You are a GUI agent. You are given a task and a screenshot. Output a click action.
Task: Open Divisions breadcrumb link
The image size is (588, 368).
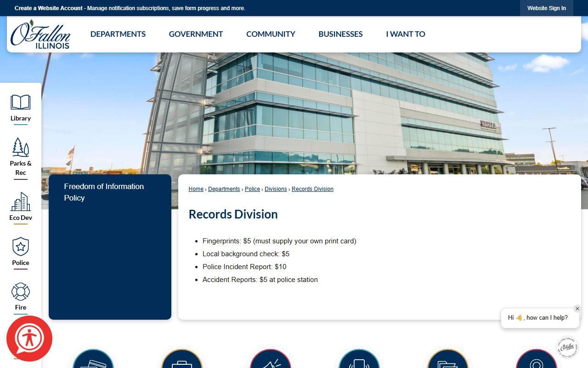tap(276, 189)
